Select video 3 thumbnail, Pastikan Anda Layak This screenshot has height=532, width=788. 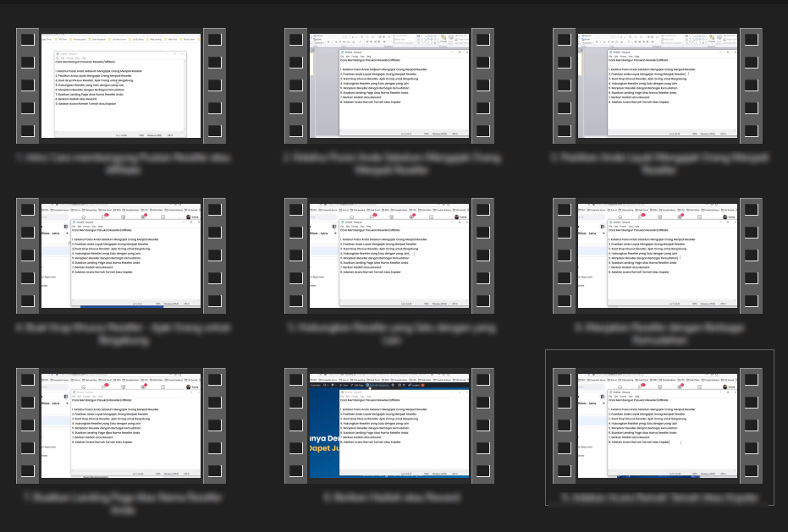pos(658,85)
